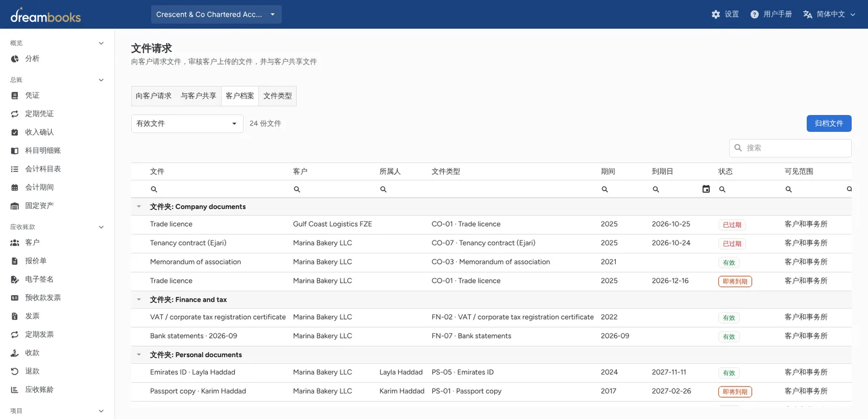Image resolution: width=868 pixels, height=419 pixels.
Task: Open the 客户 customers icon
Action: 15,243
